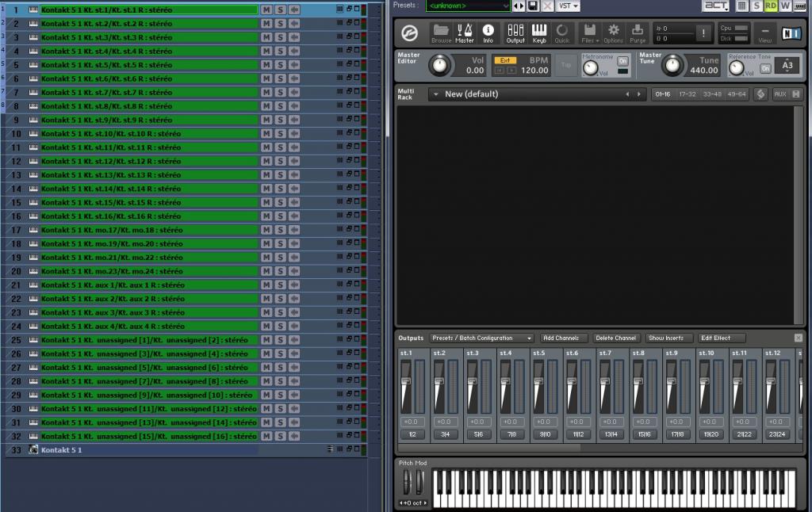Click the workspace icon in Multi Rack header
812x512 pixels.
760,94
